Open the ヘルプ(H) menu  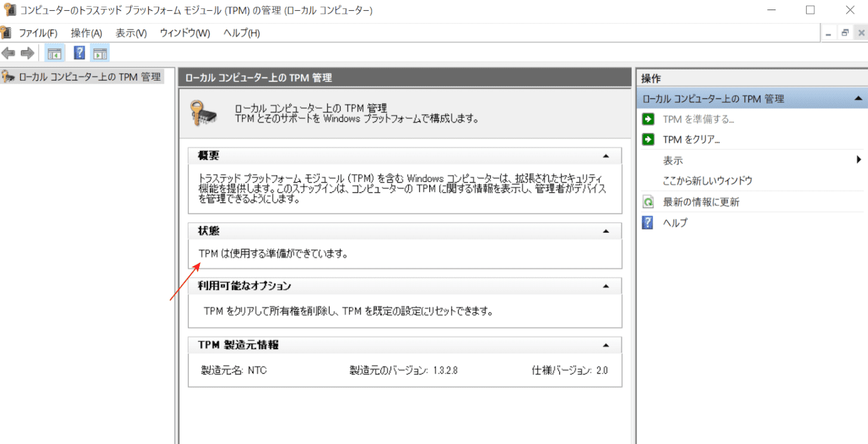pyautogui.click(x=241, y=33)
